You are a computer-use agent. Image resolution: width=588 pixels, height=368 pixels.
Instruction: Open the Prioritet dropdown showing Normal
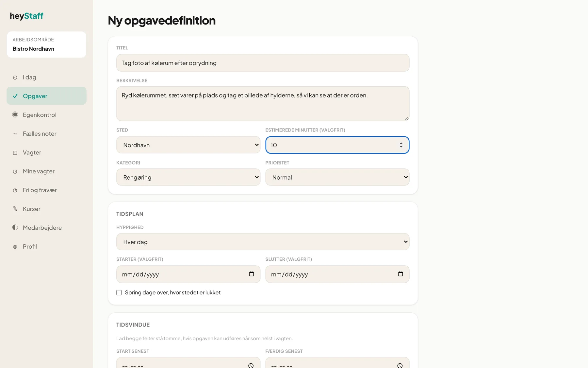click(337, 177)
